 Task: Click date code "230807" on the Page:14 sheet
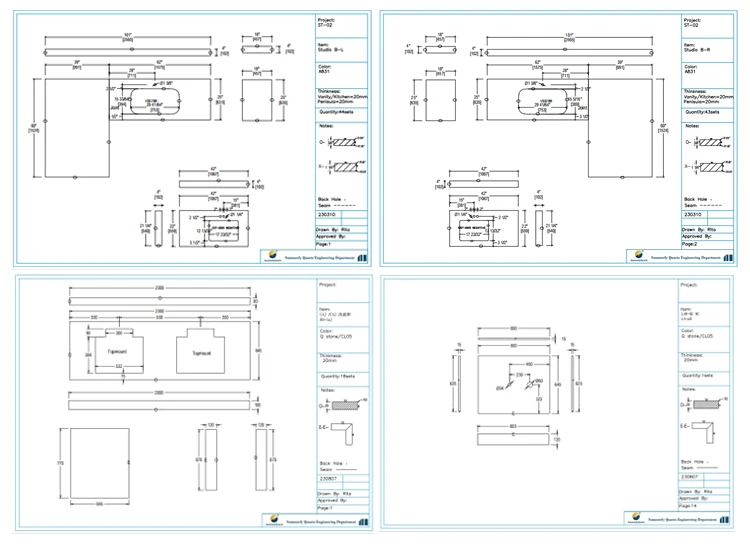tap(689, 476)
